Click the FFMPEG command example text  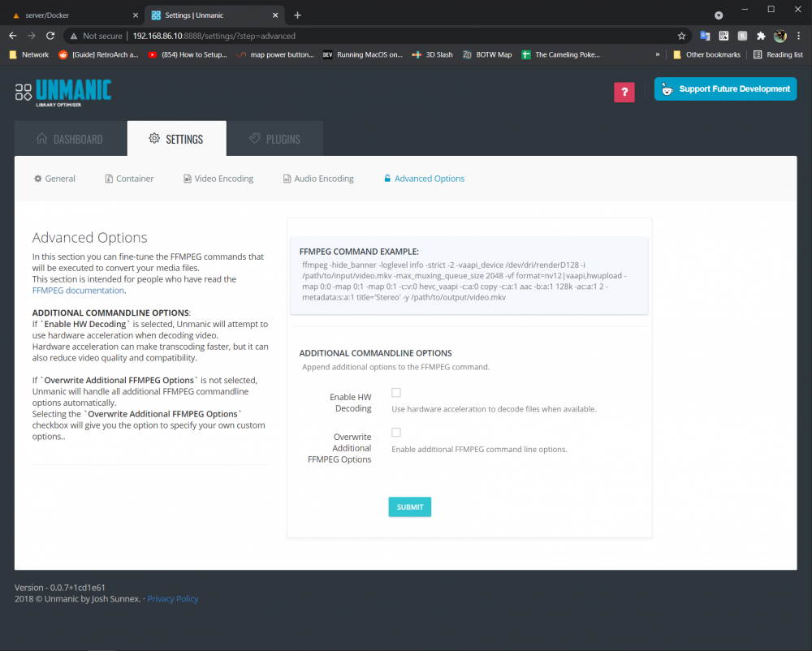(464, 281)
